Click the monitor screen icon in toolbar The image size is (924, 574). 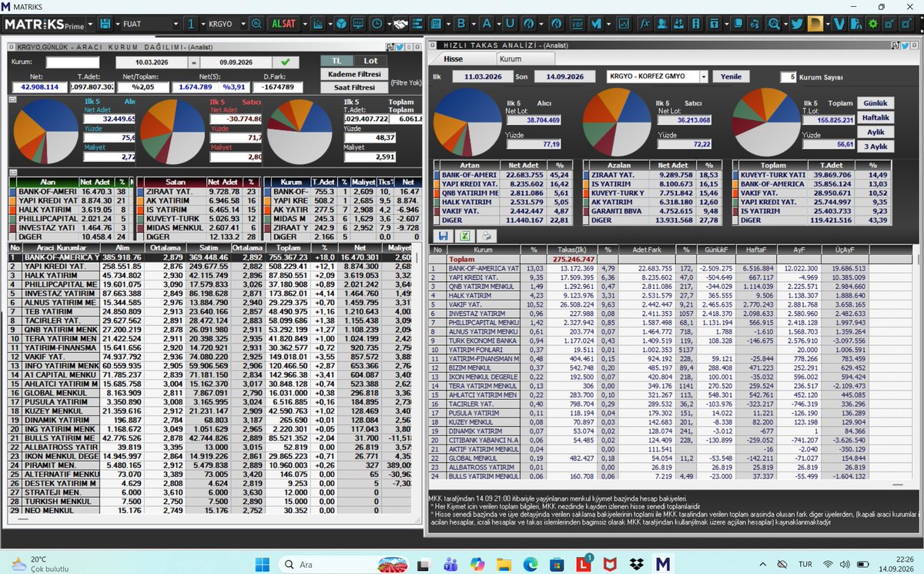tap(359, 24)
